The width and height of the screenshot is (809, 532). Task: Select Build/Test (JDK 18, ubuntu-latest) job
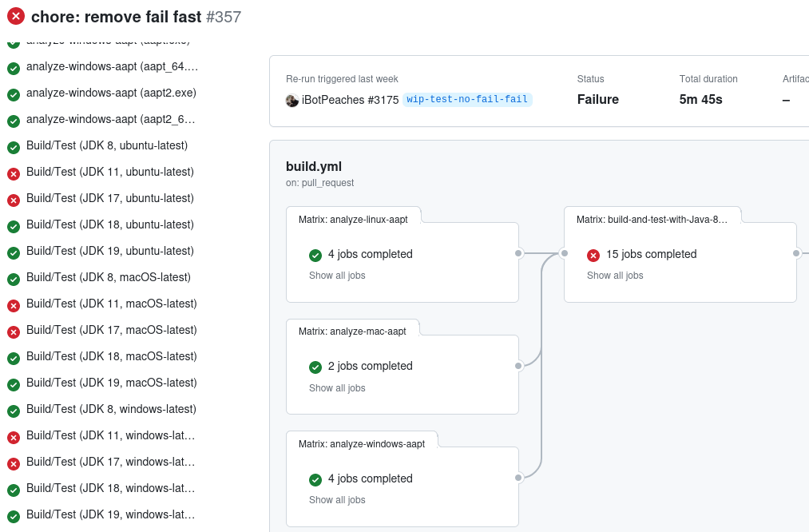tap(110, 224)
